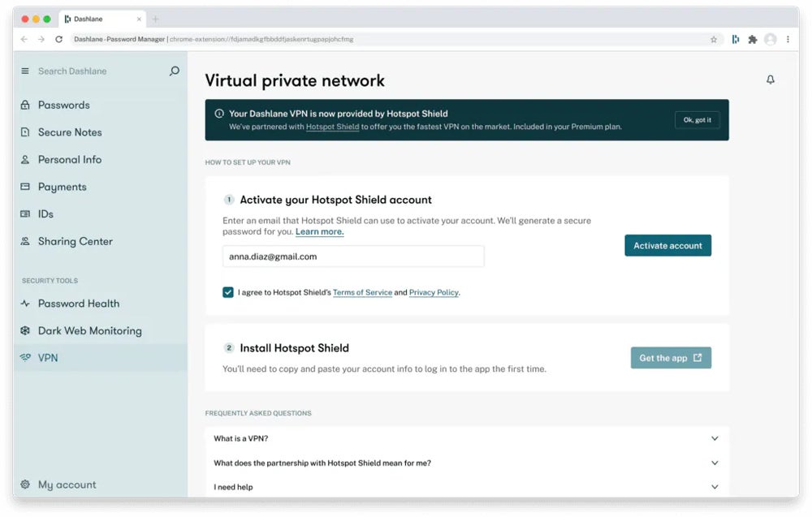Click the hamburger menu icon in sidebar

pyautogui.click(x=25, y=71)
